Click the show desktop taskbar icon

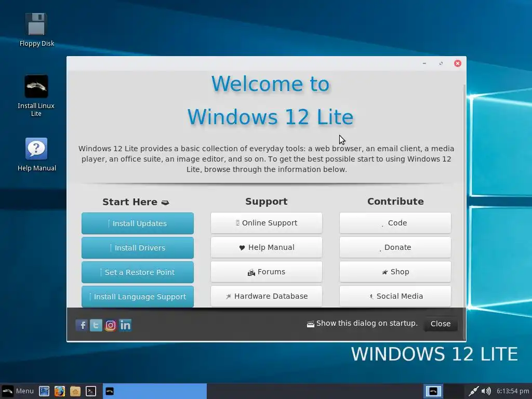pyautogui.click(x=44, y=391)
